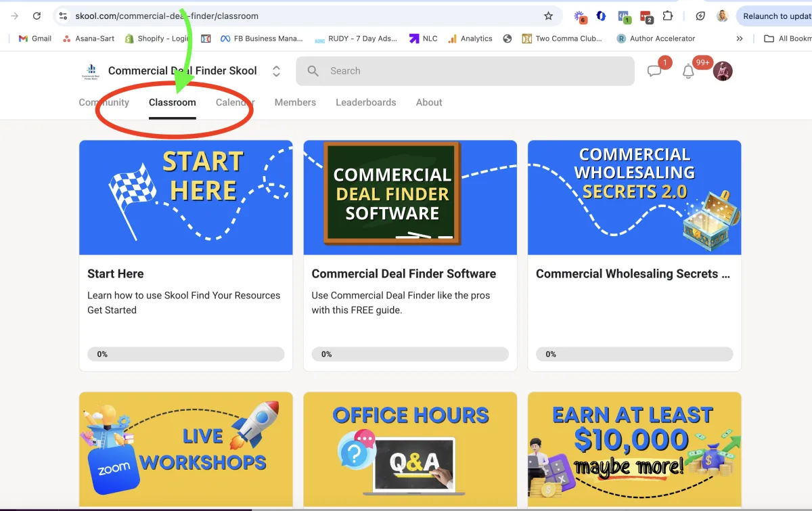This screenshot has width=812, height=511.
Task: Open the Start Here course title
Action: (x=116, y=273)
